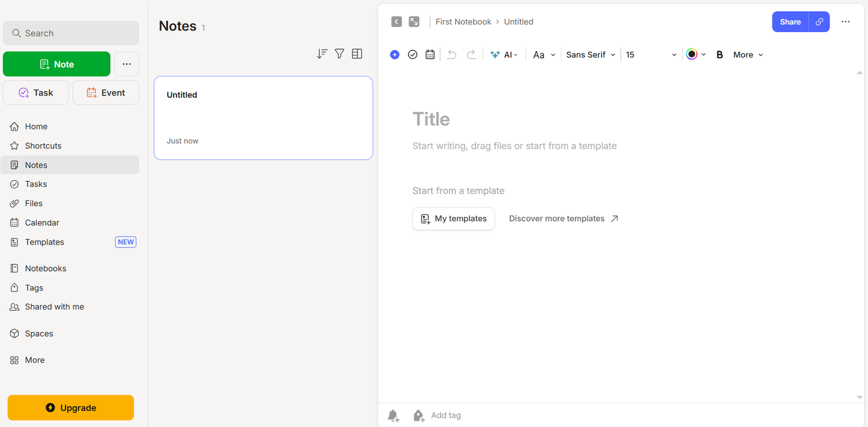
Task: Click the add reminder bell icon
Action: point(393,416)
